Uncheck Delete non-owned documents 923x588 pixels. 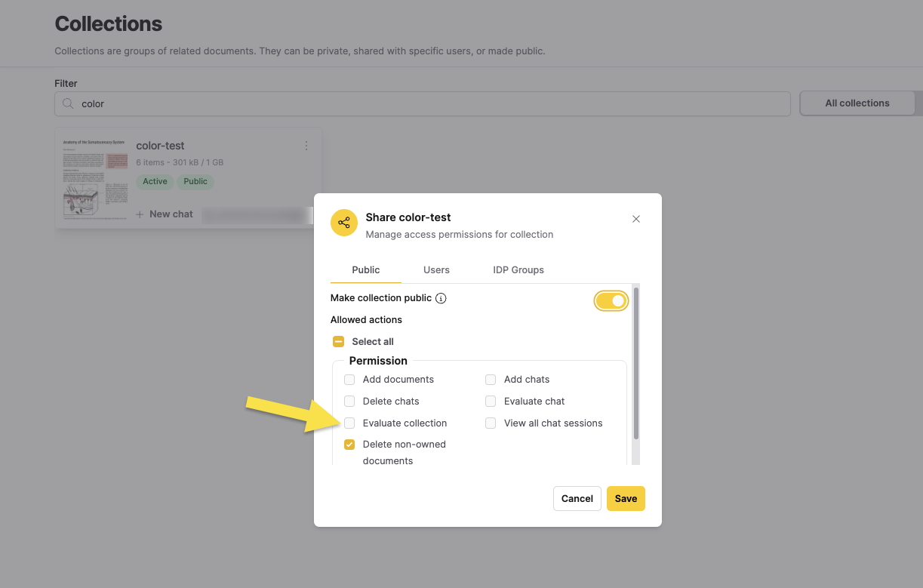pos(349,445)
